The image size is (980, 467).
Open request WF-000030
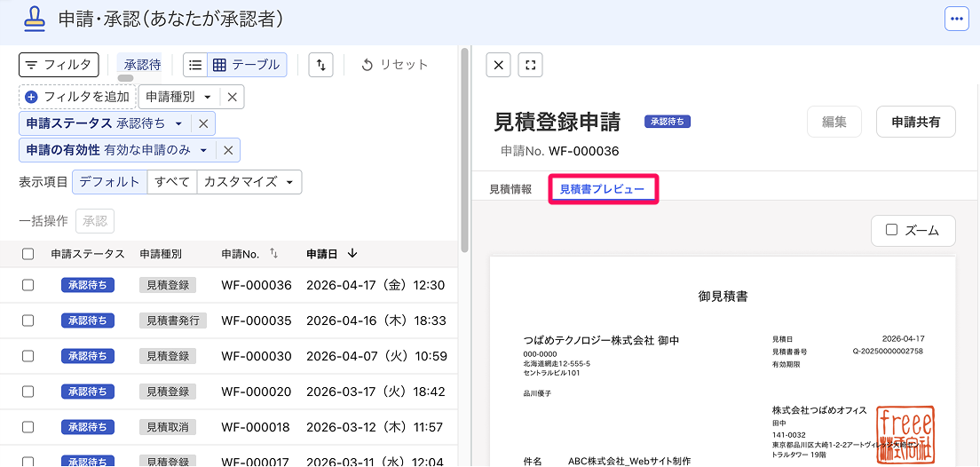257,356
